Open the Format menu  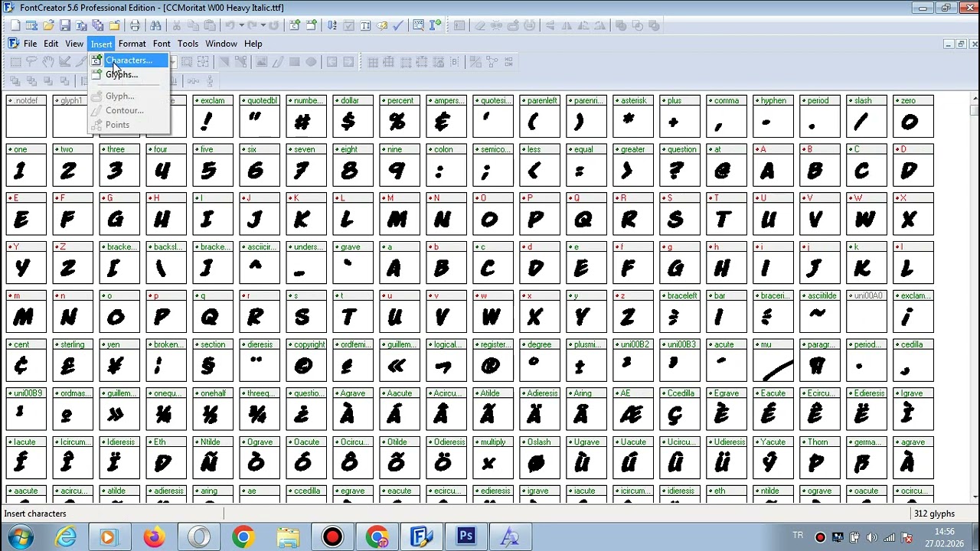click(x=132, y=44)
